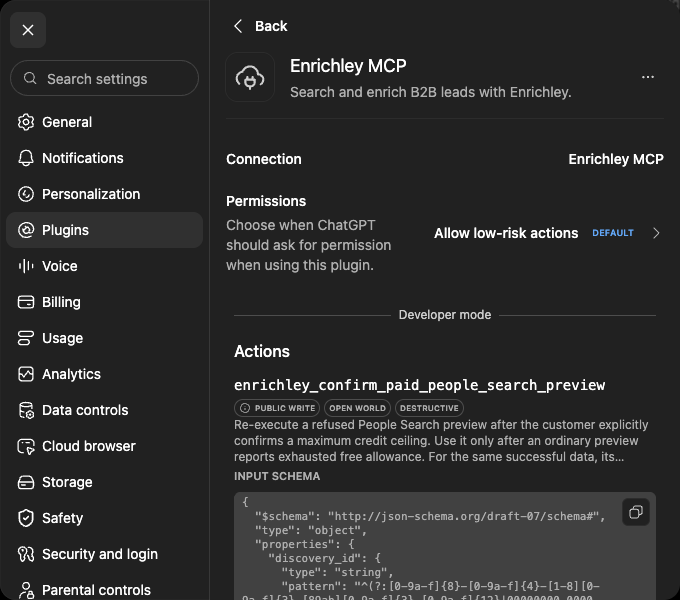Copy the input schema with the copy icon
This screenshot has height=600, width=680.
636,512
